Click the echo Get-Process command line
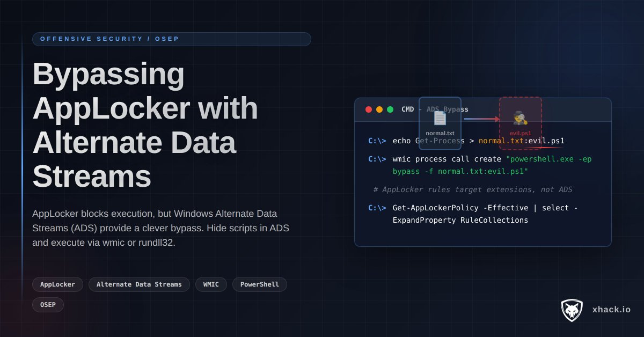Image resolution: width=644 pixels, height=337 pixels. click(x=466, y=141)
